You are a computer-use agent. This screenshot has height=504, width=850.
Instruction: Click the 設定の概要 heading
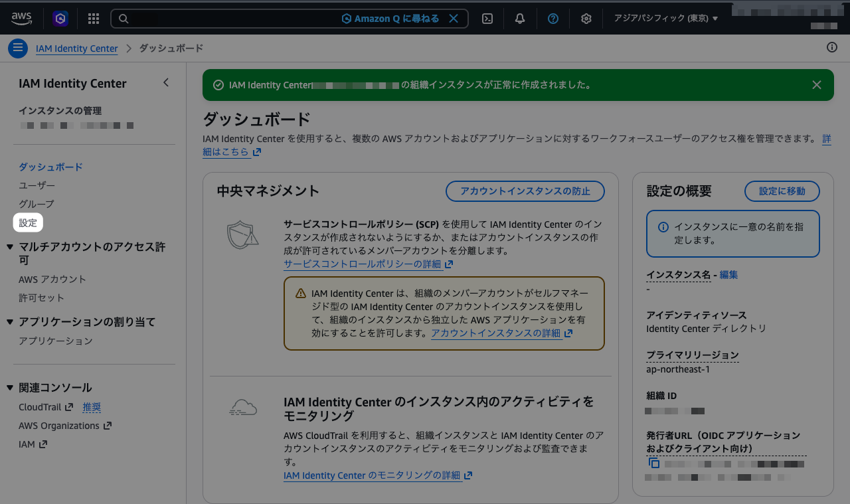[x=679, y=191]
